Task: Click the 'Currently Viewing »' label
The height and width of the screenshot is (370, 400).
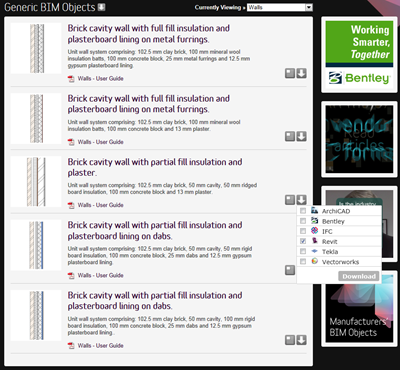Action: point(220,7)
